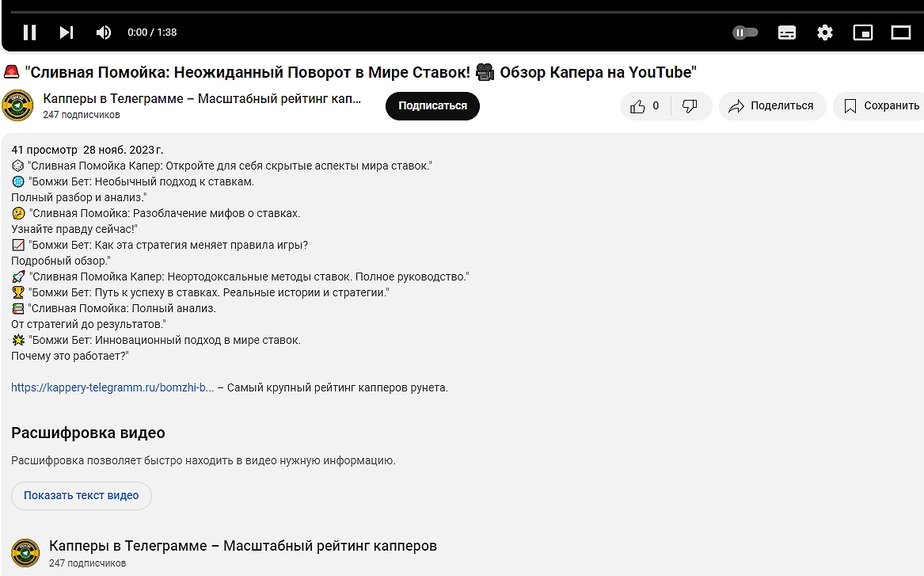Switch to theater mode view
Image resolution: width=924 pixels, height=576 pixels.
[x=901, y=32]
